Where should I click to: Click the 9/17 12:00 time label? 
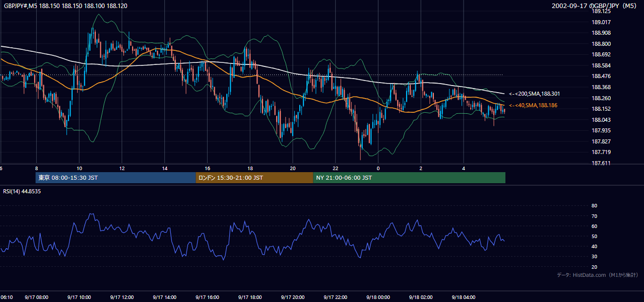pyautogui.click(x=122, y=297)
